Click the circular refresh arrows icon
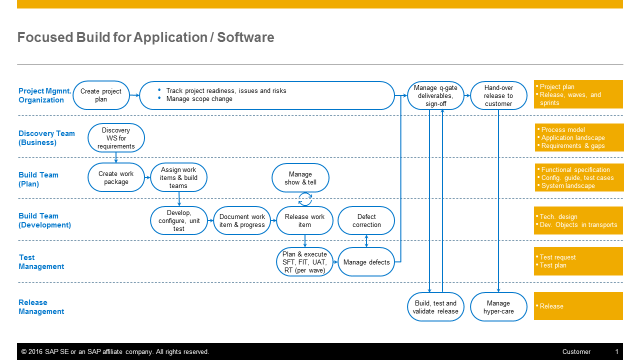The width and height of the screenshot is (640, 360). [x=305, y=199]
